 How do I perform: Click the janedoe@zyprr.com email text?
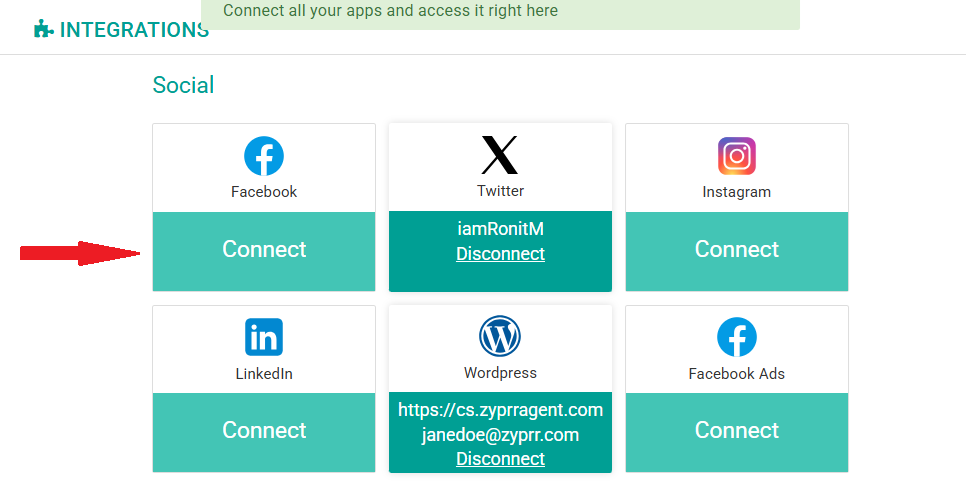click(x=500, y=435)
